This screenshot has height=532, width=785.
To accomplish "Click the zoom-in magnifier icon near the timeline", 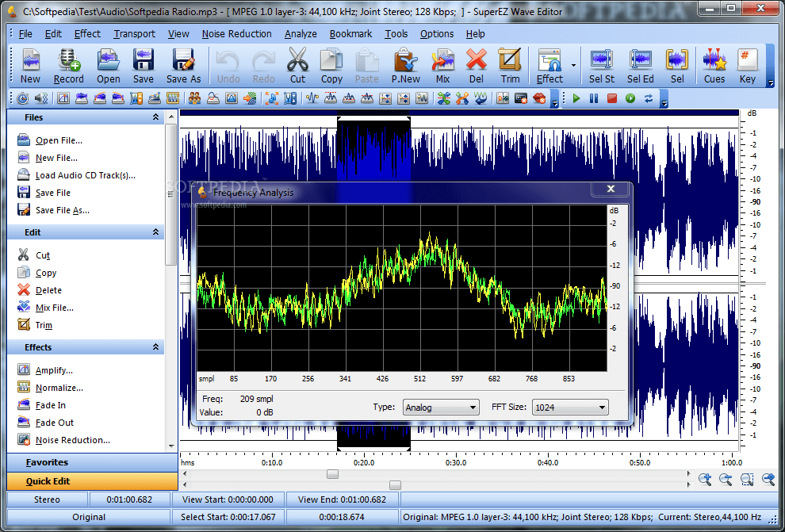I will 704,479.
